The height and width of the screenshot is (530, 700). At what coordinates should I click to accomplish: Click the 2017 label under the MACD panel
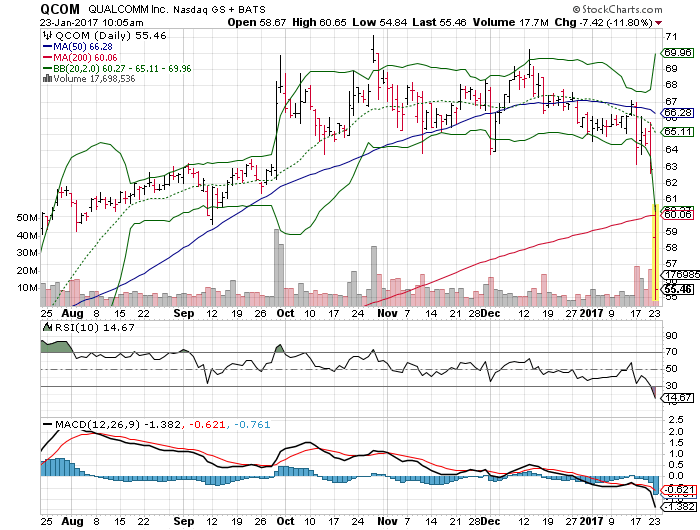[x=591, y=521]
